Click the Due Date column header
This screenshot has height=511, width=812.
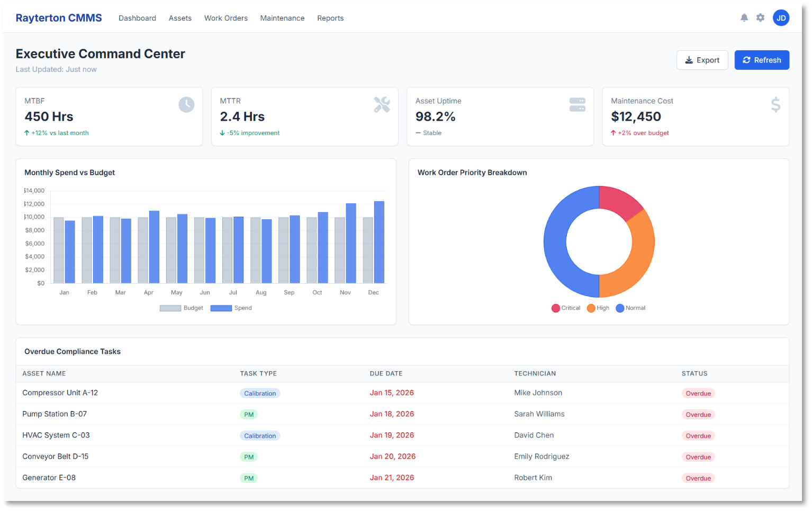pyautogui.click(x=386, y=373)
